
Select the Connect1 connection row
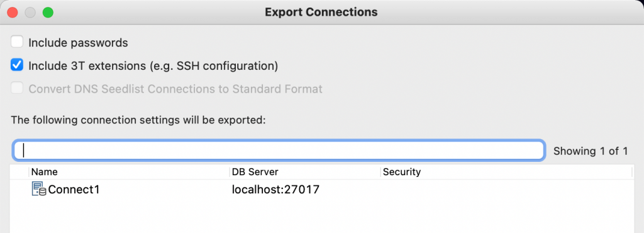pyautogui.click(x=321, y=190)
